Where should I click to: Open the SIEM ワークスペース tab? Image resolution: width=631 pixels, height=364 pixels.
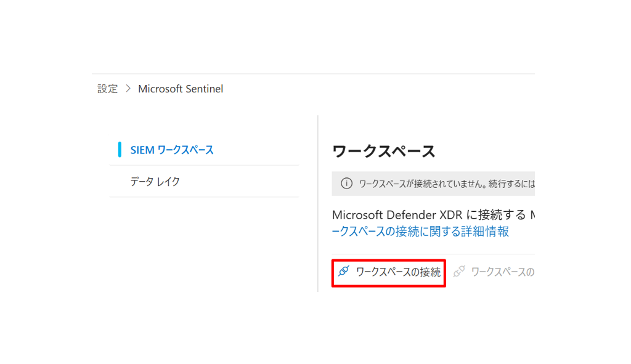(x=172, y=150)
